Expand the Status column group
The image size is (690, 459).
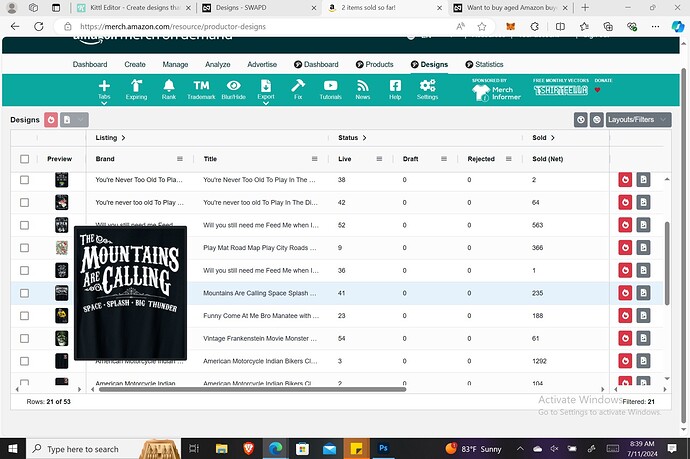pos(364,138)
